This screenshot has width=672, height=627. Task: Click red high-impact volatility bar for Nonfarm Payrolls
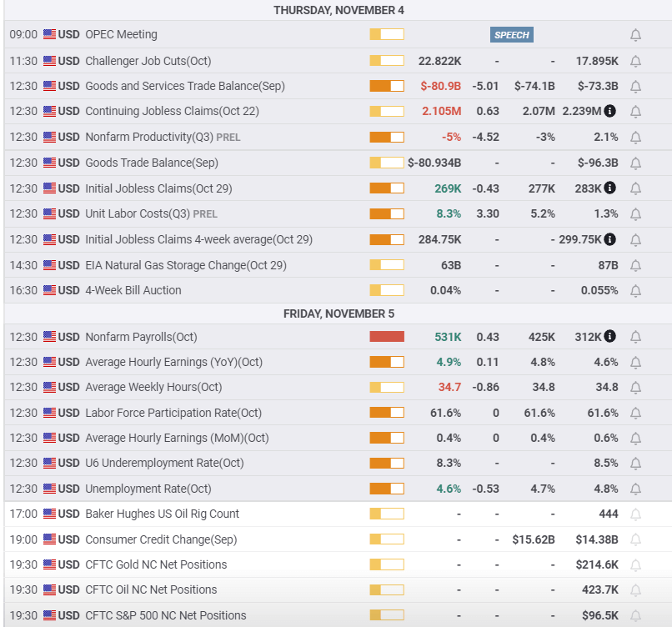[387, 337]
